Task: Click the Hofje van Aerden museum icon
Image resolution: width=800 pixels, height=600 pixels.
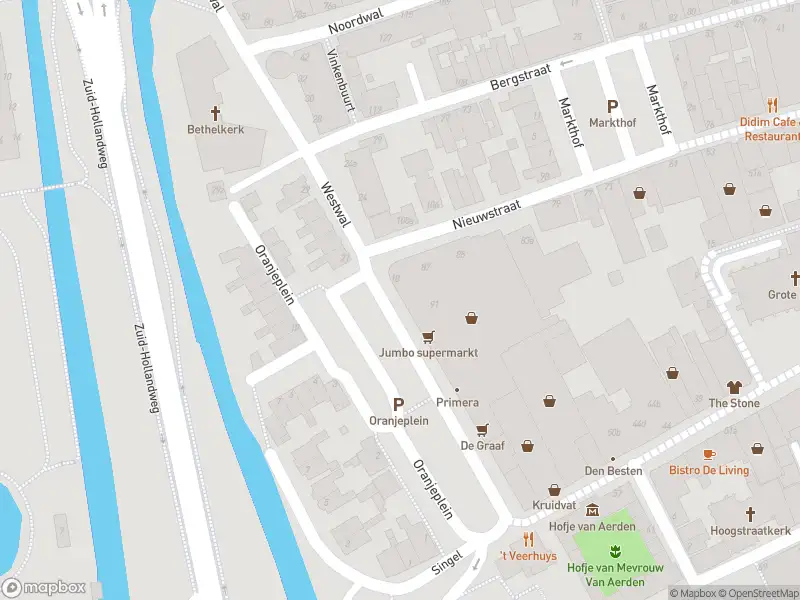Action: coord(592,510)
